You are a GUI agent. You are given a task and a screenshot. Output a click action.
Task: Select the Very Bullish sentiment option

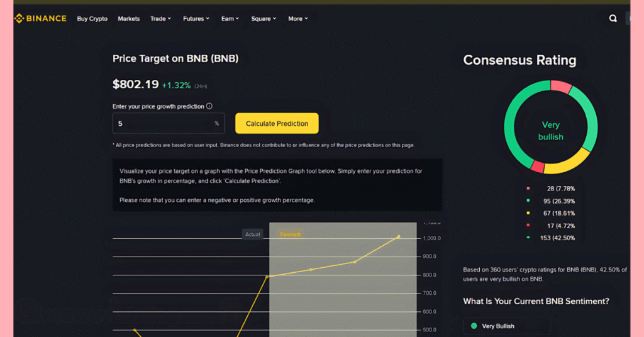507,326
